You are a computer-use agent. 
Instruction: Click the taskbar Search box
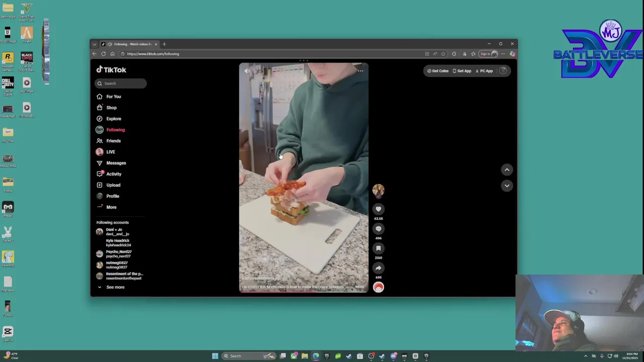(250, 356)
